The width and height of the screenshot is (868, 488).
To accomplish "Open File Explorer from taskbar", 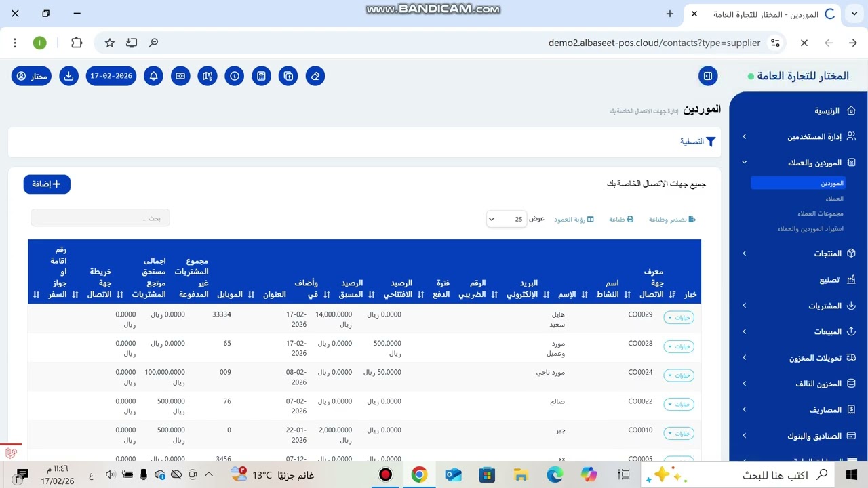I will (521, 474).
